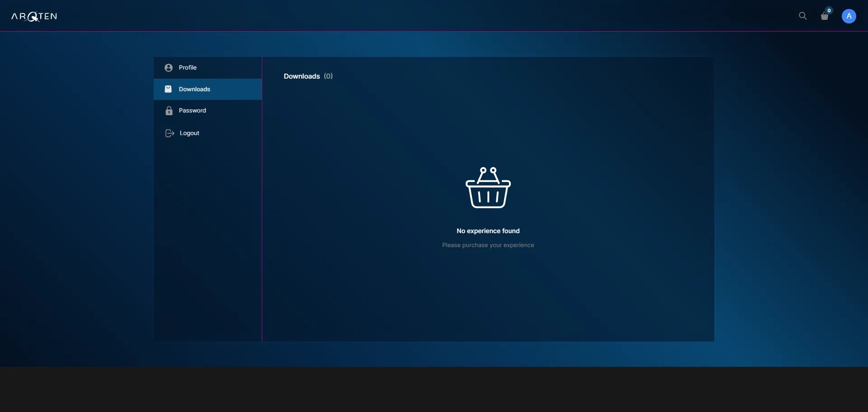The image size is (868, 412).
Task: Click the large empty basket illustration
Action: point(488,187)
